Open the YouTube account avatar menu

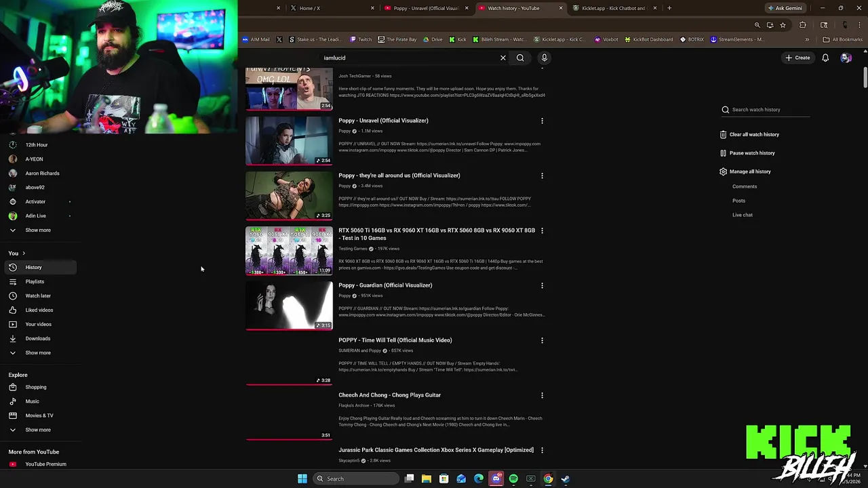[x=846, y=58]
